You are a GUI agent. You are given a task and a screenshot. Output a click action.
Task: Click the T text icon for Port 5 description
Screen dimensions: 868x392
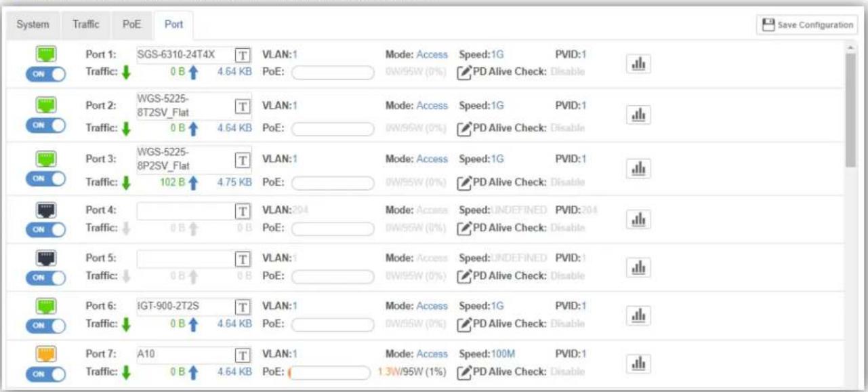242,258
